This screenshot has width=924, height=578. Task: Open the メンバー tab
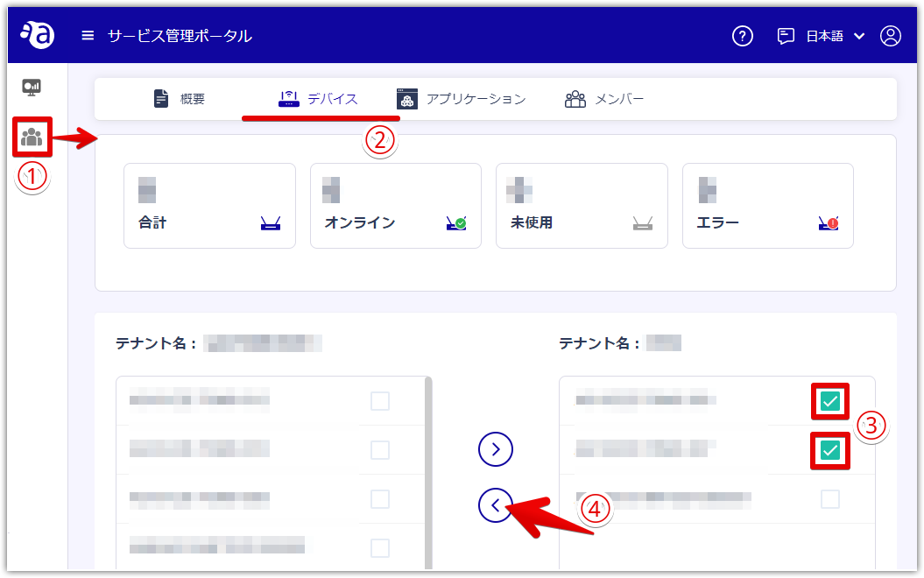coord(604,98)
